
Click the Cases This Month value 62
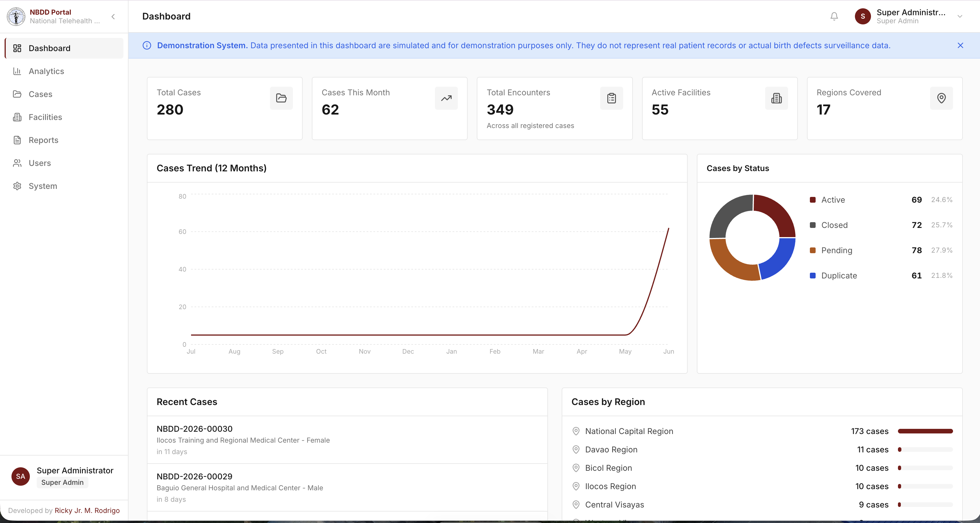pos(330,110)
